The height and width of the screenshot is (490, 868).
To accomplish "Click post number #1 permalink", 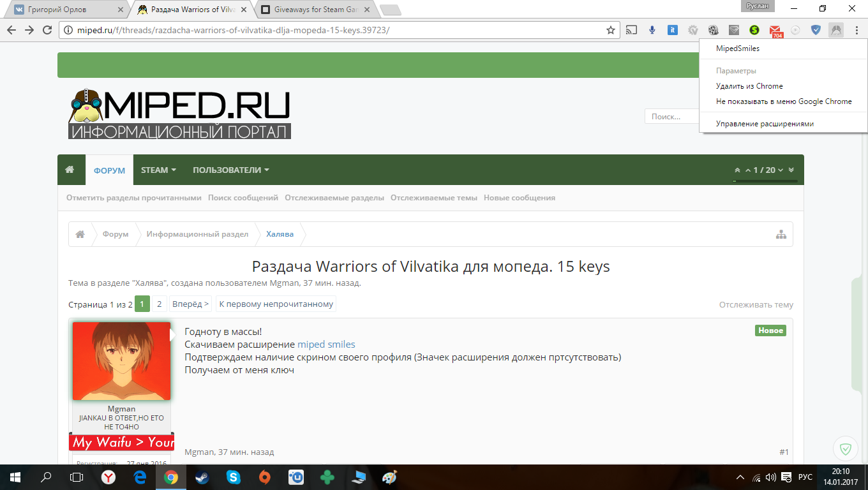I will coord(784,452).
